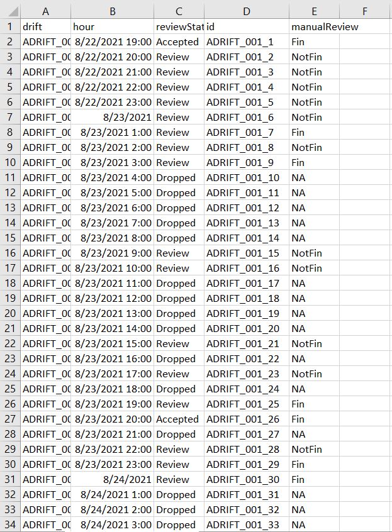This screenshot has width=392, height=532.
Task: Select column D header
Action: tap(246, 11)
